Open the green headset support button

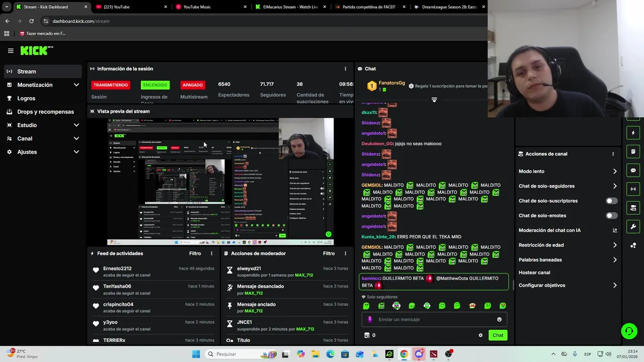(x=629, y=331)
